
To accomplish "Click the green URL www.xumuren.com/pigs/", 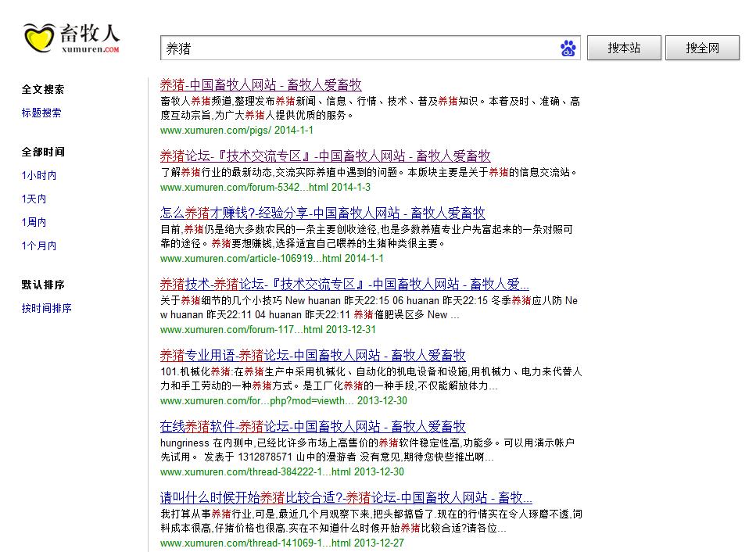I will pos(216,130).
